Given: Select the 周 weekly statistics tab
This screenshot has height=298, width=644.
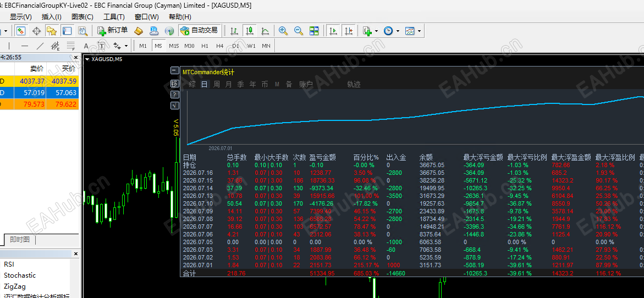Looking at the screenshot, I should [217, 84].
